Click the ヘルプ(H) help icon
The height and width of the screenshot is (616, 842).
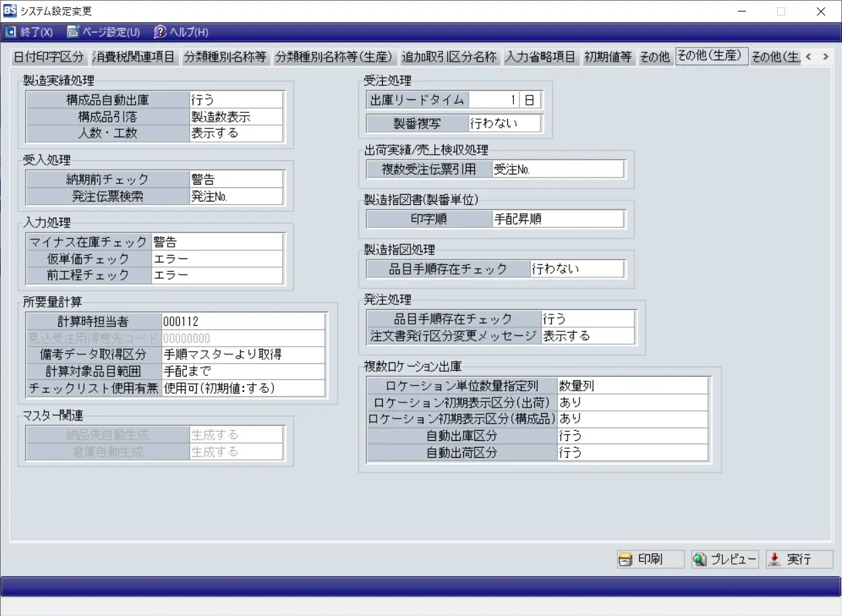click(x=160, y=32)
